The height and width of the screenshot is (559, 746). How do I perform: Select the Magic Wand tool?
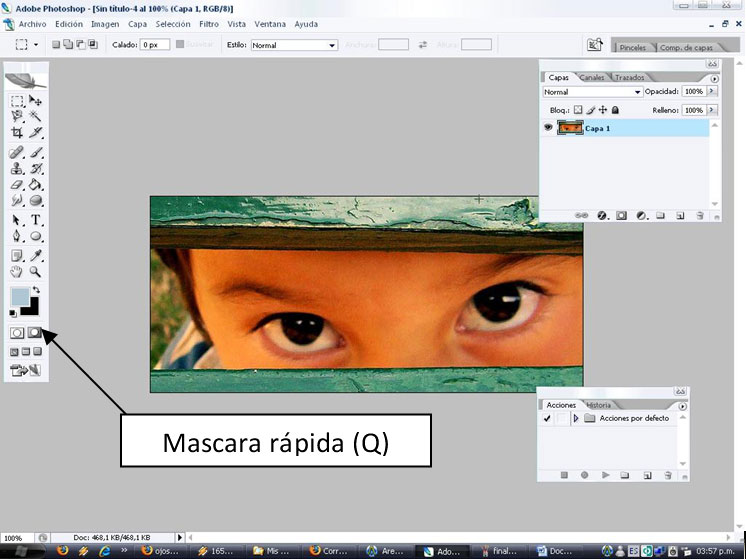35,116
